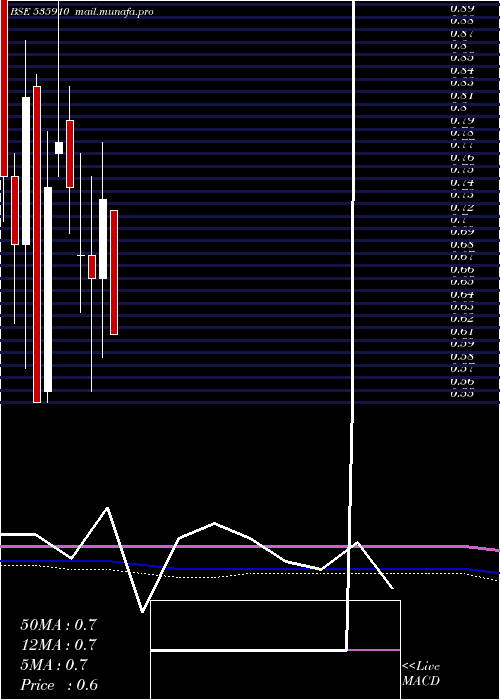This screenshot has width=500, height=700.
Task: Click the 0.76 price axis label
Action: point(462,158)
